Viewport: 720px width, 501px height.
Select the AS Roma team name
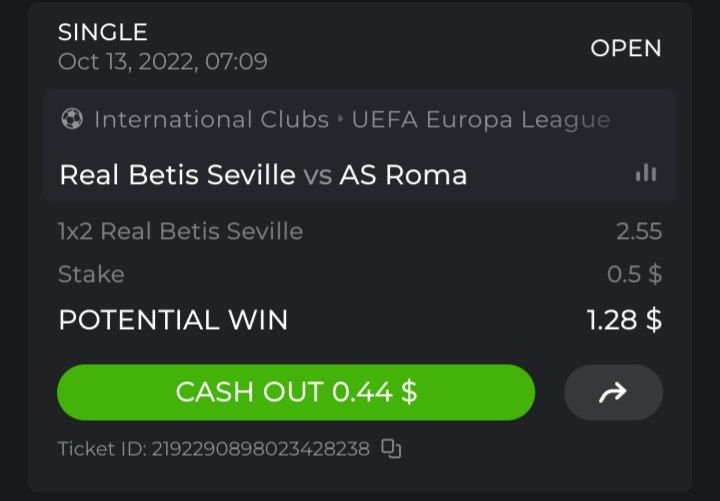coord(403,175)
